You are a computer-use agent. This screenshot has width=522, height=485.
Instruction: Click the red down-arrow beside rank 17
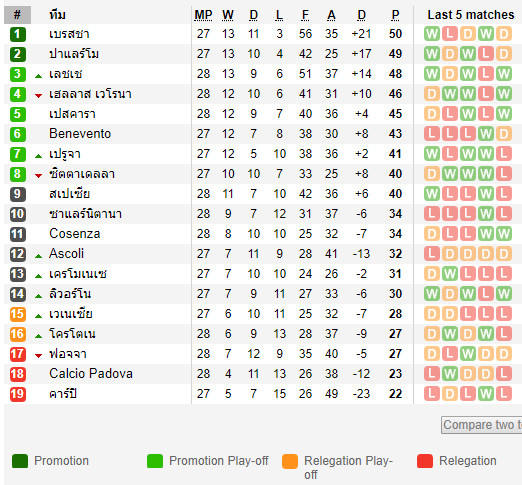click(x=39, y=356)
